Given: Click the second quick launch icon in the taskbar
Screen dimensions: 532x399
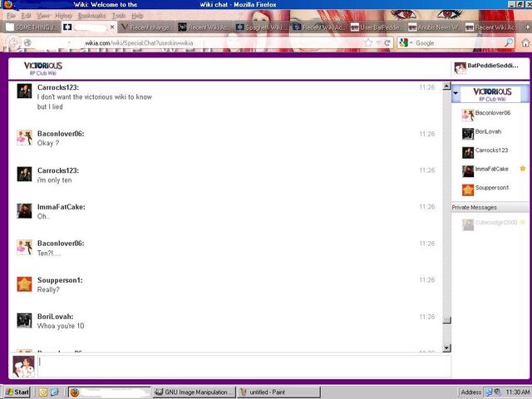Looking at the screenshot, I should 54,392.
